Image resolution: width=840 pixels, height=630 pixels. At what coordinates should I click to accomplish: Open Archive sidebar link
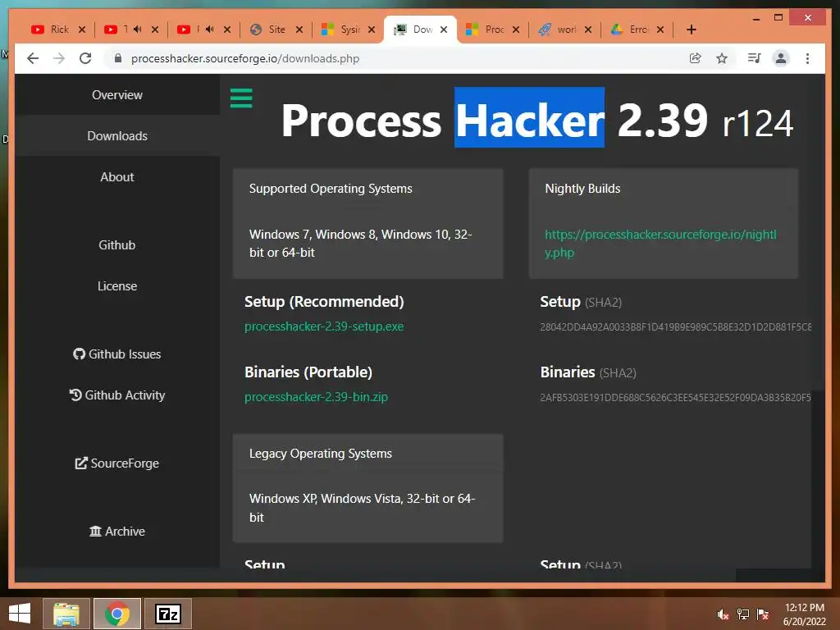click(117, 531)
